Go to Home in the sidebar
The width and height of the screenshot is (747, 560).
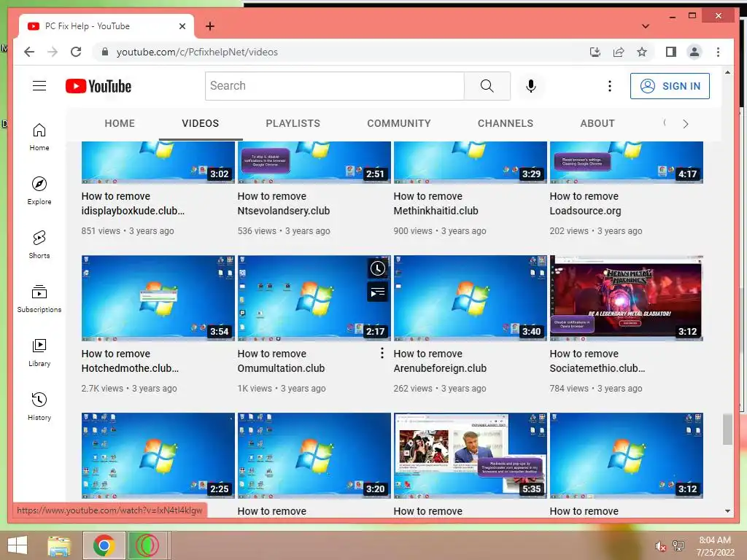pyautogui.click(x=39, y=137)
